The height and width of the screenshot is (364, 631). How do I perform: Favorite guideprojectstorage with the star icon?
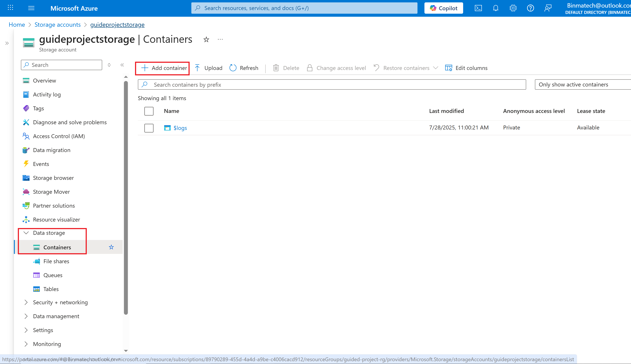click(206, 40)
